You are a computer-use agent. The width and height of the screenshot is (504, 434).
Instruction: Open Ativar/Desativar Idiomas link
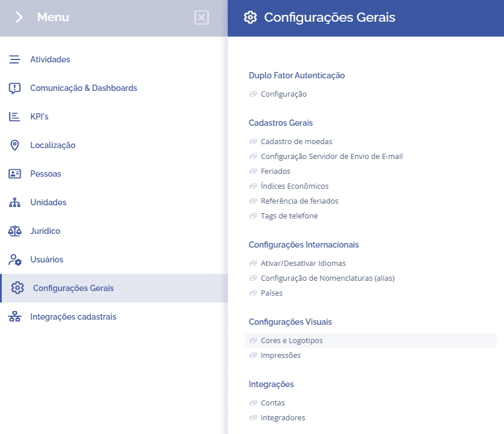coord(303,264)
